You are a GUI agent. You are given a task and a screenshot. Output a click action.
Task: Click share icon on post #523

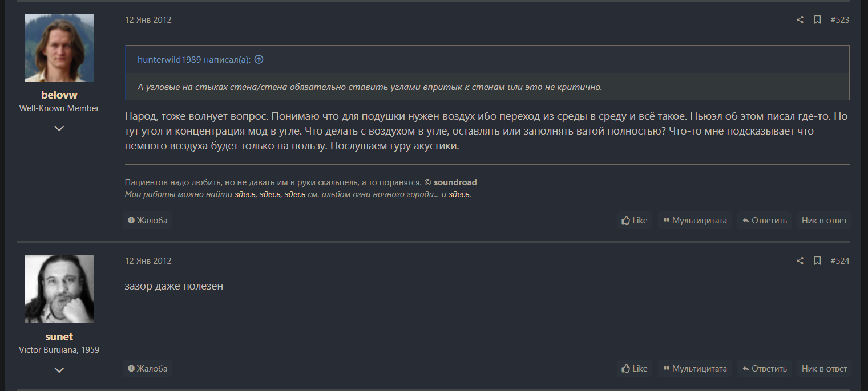pos(800,20)
